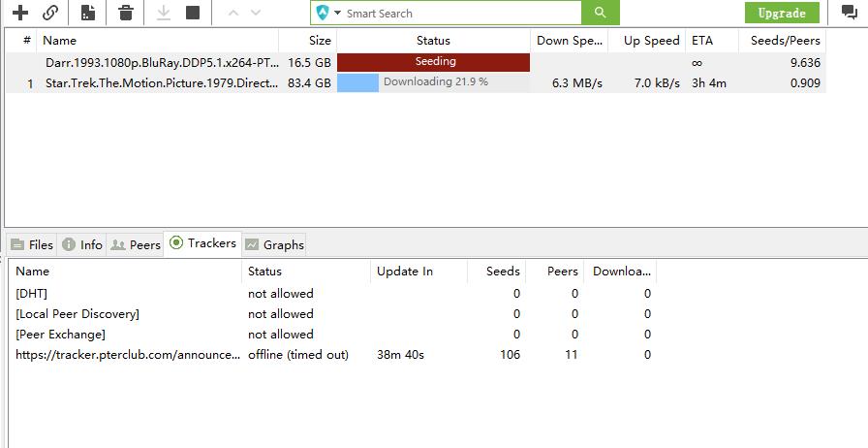Switch to the Graphs tab
This screenshot has width=868, height=448.
274,244
